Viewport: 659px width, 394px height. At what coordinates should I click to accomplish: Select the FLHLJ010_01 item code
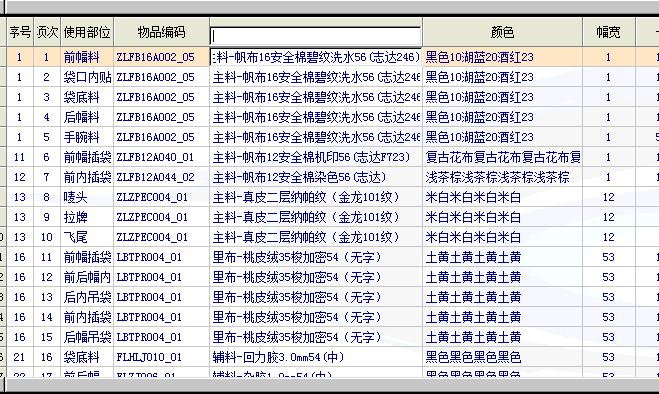tap(161, 357)
